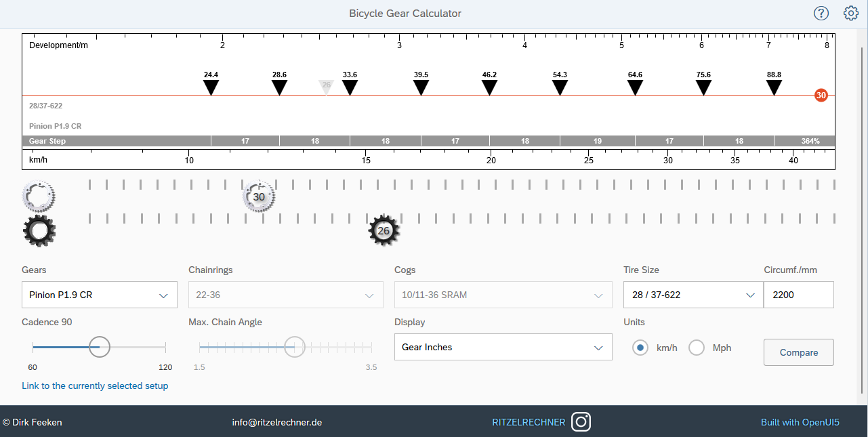
Task: Select the km/h units radio button
Action: pos(640,348)
